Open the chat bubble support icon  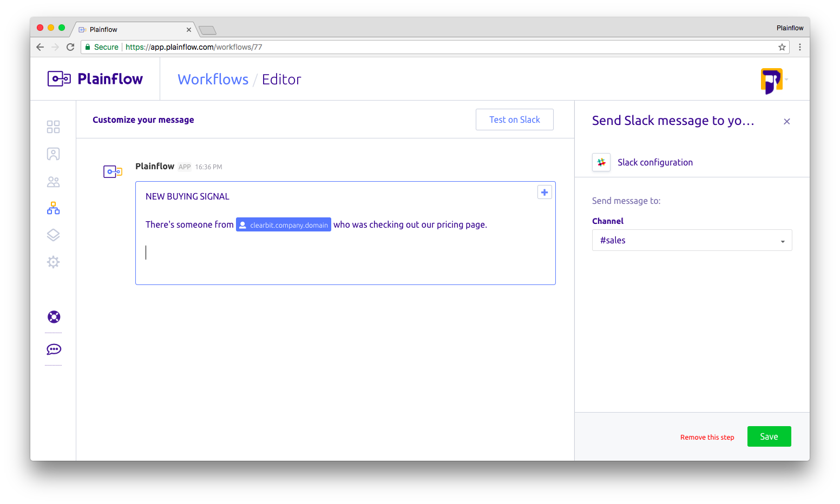54,349
